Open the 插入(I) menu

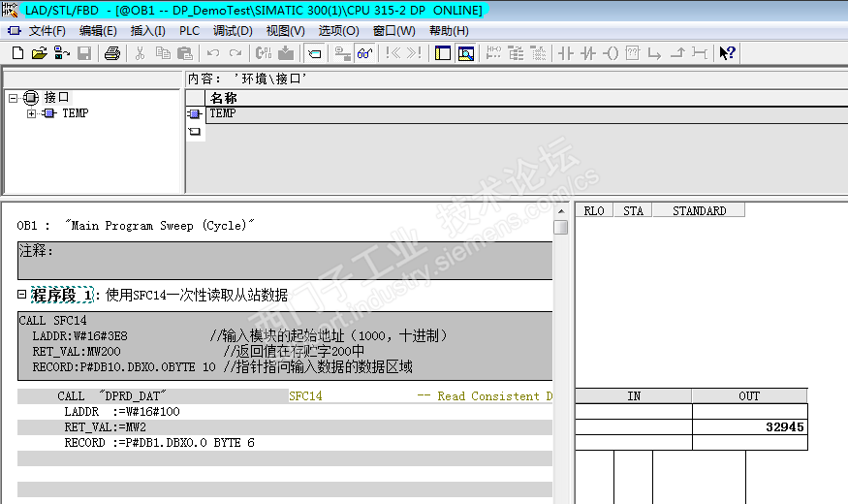click(147, 31)
